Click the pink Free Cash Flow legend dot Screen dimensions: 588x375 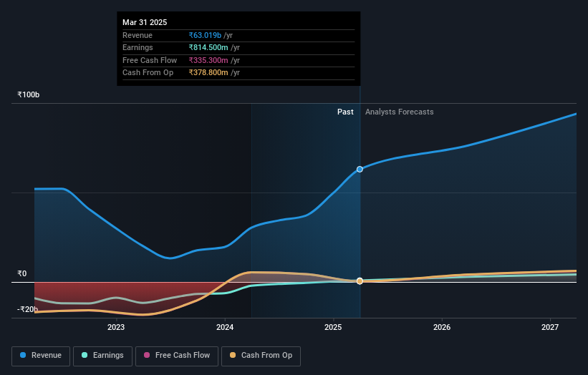(147, 355)
